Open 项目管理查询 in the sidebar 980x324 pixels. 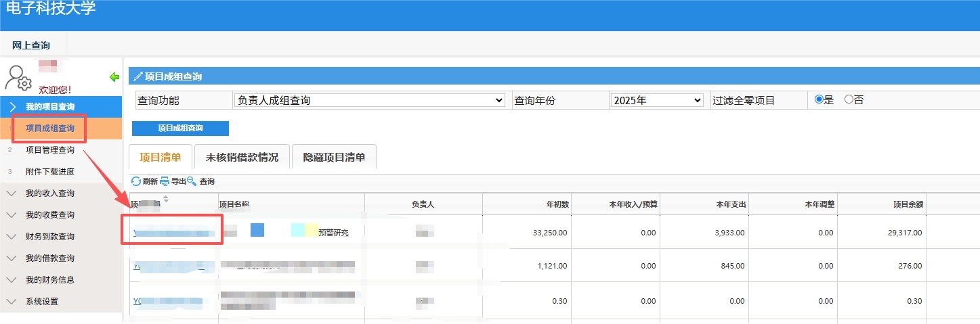pos(50,150)
